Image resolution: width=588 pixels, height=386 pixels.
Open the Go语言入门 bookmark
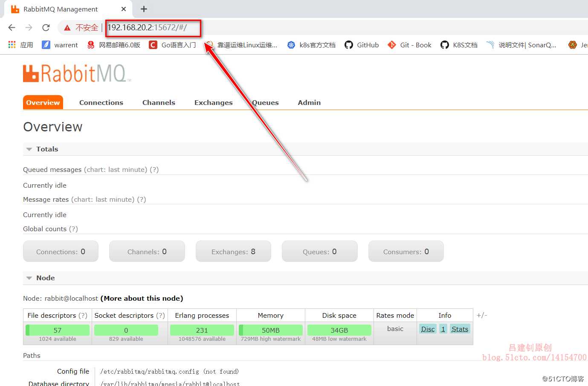pos(172,45)
